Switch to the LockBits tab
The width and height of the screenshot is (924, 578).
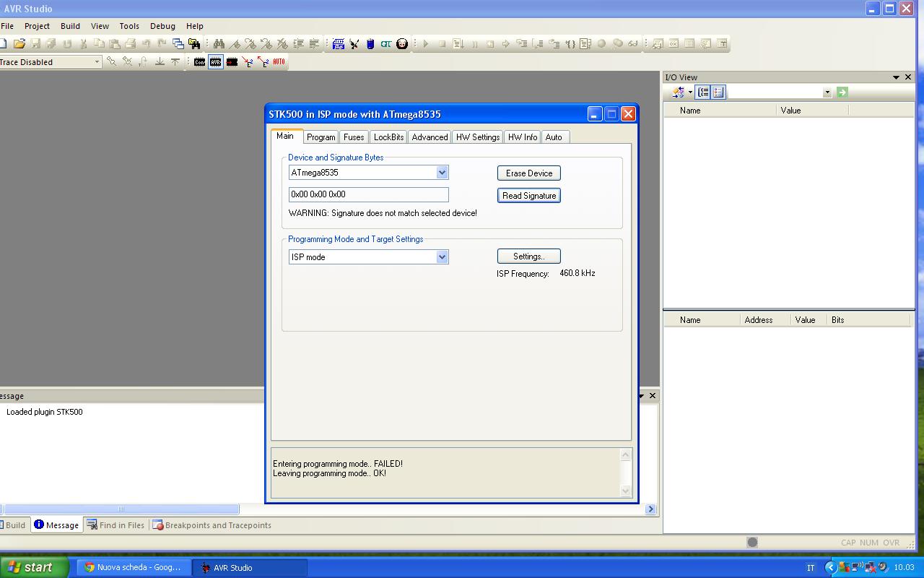pyautogui.click(x=388, y=137)
